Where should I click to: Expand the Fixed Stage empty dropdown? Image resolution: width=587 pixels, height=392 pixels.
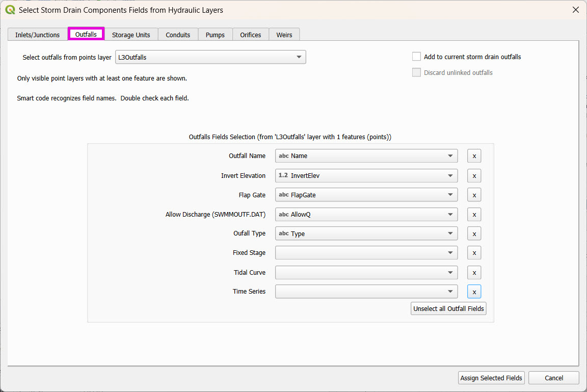click(366, 253)
